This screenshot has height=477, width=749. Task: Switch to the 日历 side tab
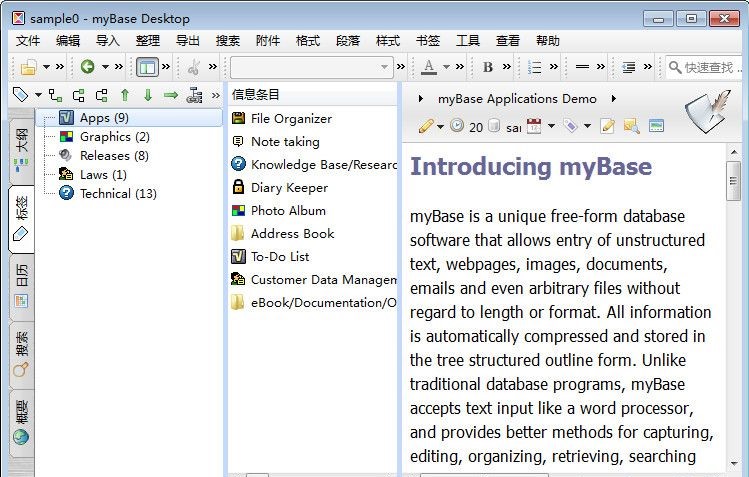21,286
